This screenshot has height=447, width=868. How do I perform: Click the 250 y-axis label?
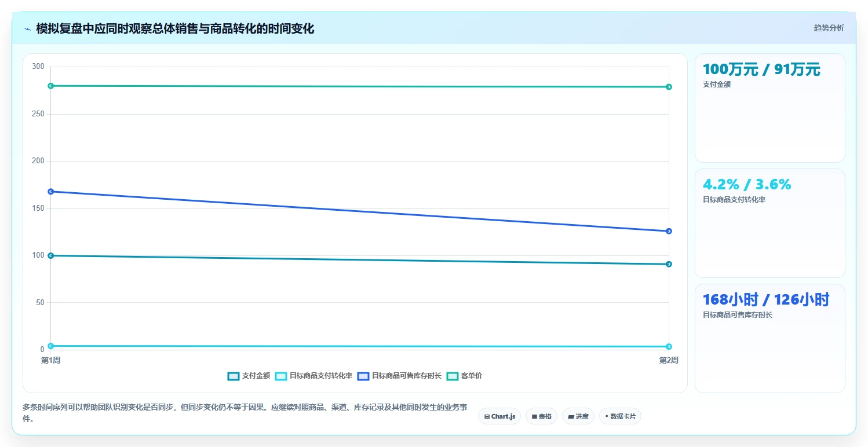pos(38,114)
